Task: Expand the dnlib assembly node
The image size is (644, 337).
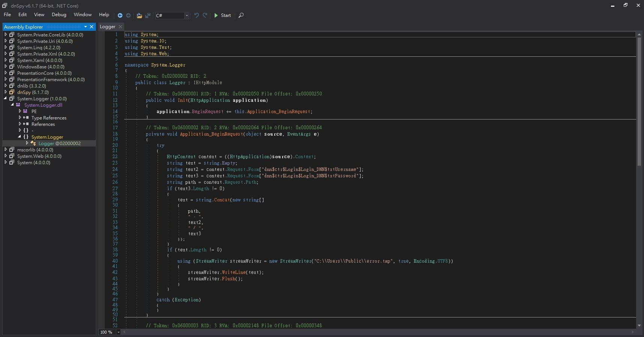Action: tap(6, 86)
